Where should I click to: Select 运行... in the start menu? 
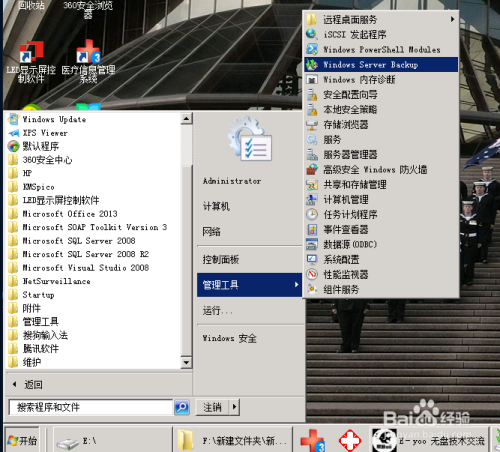point(217,311)
